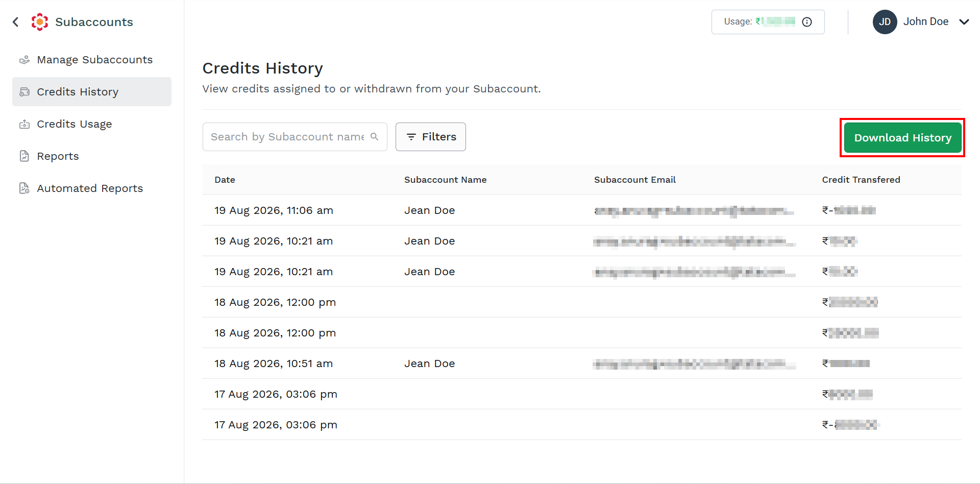Click the Reports document icon
The image size is (980, 484).
tap(24, 156)
